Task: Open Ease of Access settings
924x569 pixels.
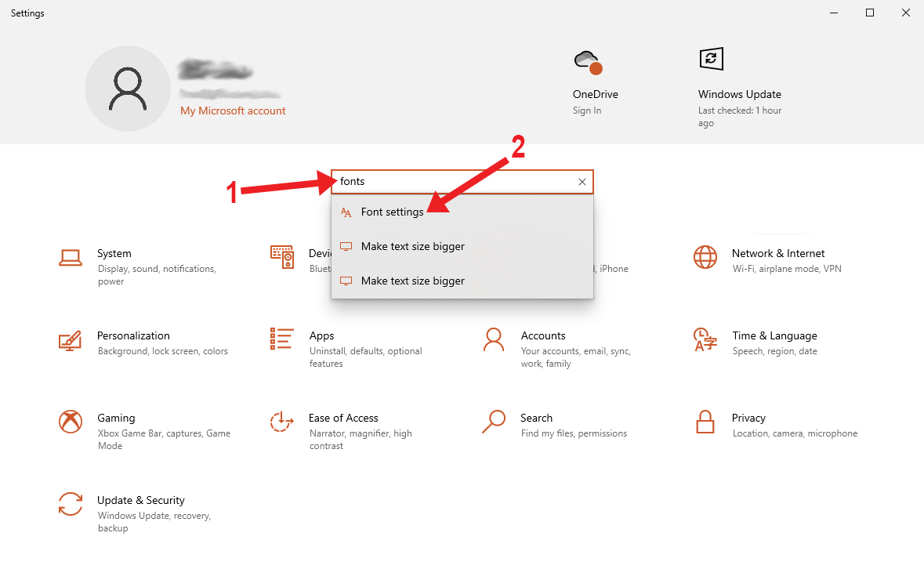Action: (x=343, y=419)
